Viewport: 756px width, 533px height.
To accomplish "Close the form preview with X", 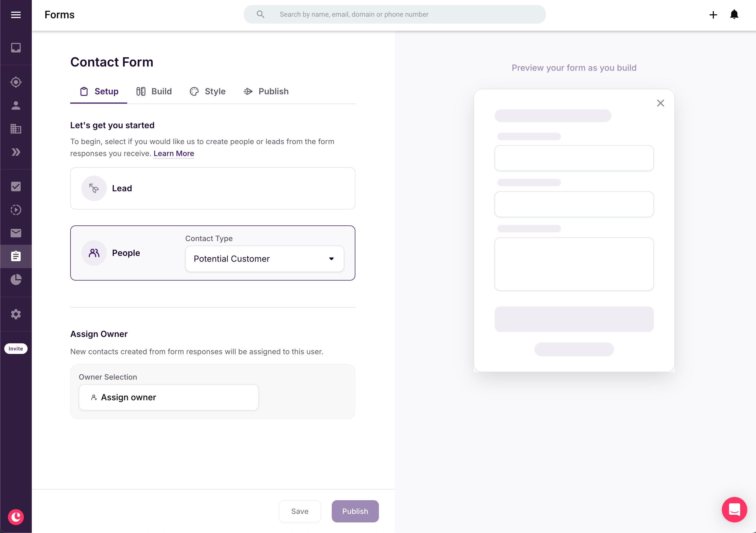I will (661, 103).
